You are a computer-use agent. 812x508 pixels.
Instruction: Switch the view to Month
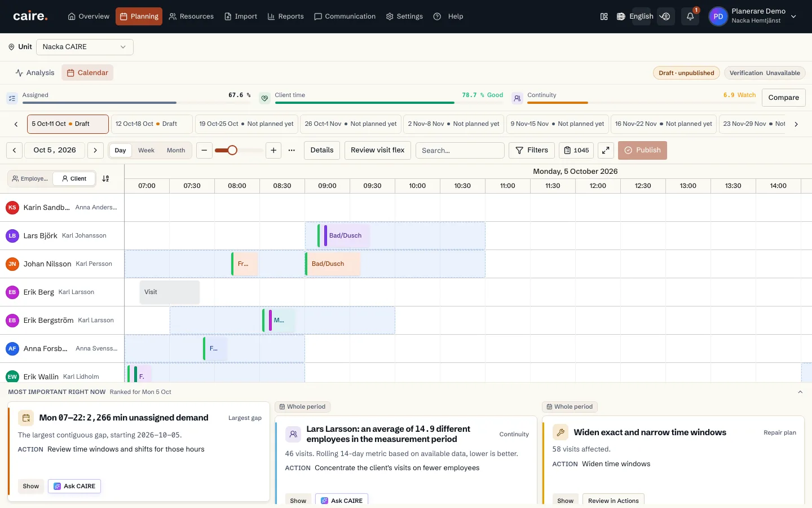click(x=176, y=150)
